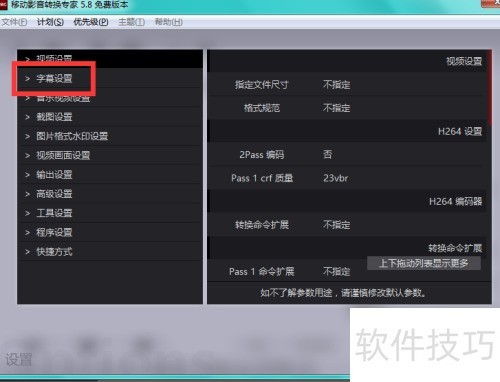
Task: Click the right-aligned 转换命令扩展 section header
Action: [455, 248]
